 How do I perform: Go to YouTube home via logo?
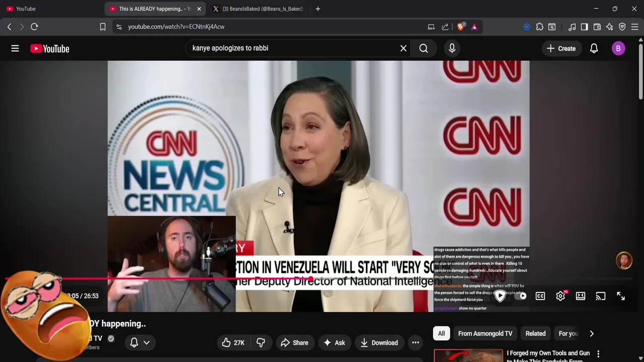(49, 49)
